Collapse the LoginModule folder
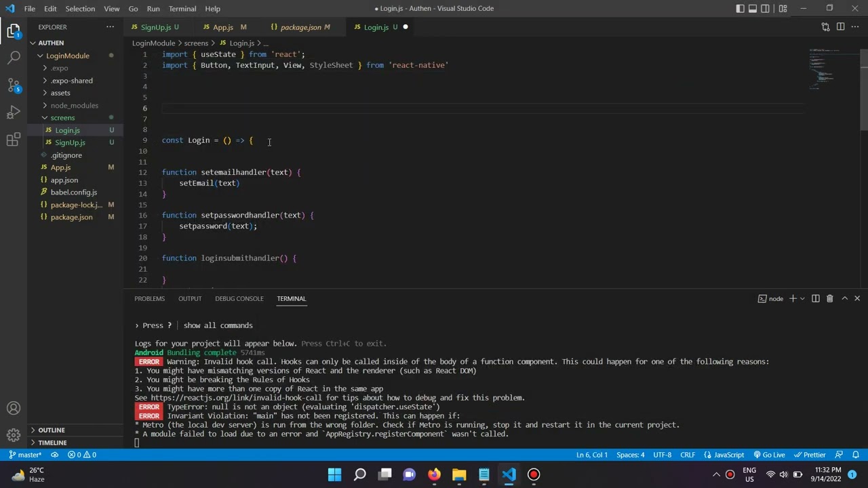Image resolution: width=868 pixels, height=488 pixels. point(75,56)
